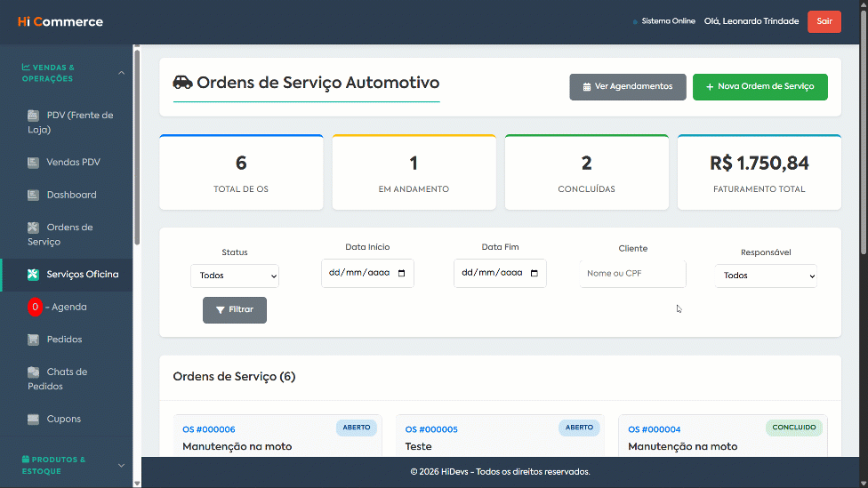Click the Serviços Oficina wrench icon
This screenshot has height=488, width=868.
tap(33, 275)
